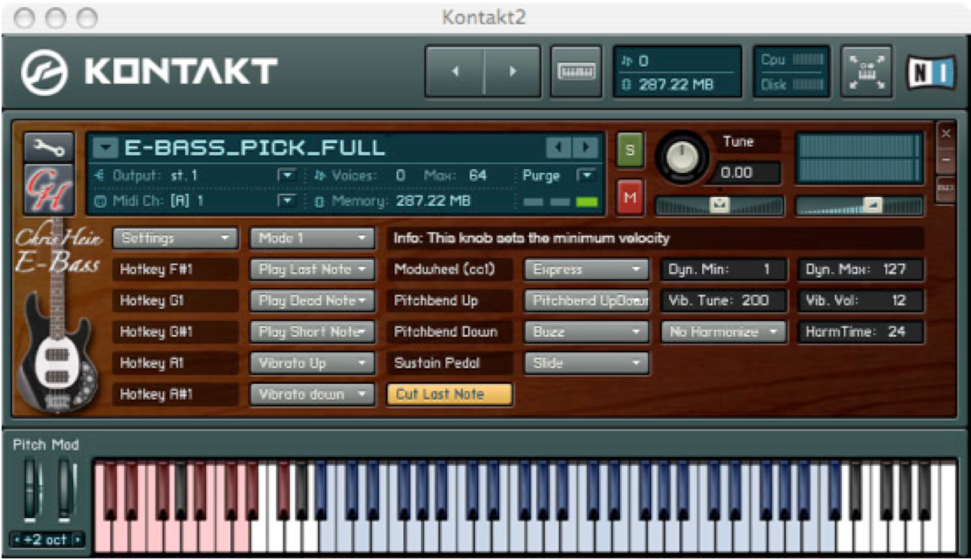Screen dimensions: 971x560
Task: Mute the instrument with red M button
Action: [x=630, y=196]
